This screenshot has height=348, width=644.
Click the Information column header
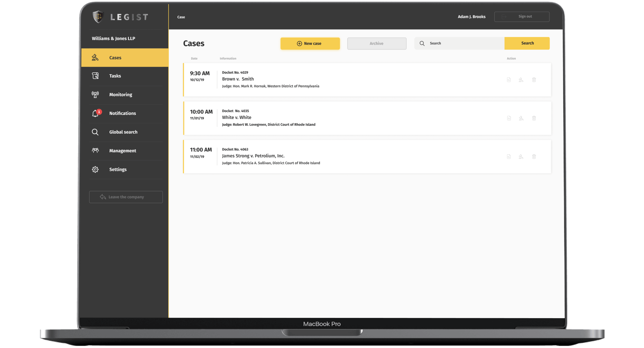(228, 58)
